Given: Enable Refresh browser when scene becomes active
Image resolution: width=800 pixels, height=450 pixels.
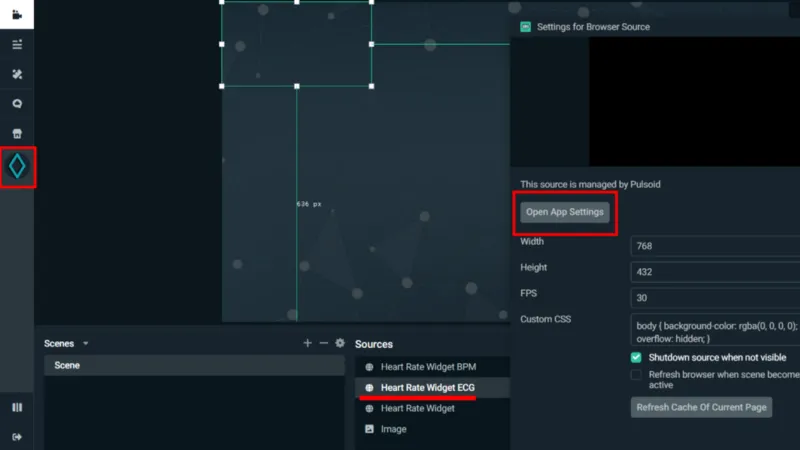Looking at the screenshot, I should pos(636,375).
